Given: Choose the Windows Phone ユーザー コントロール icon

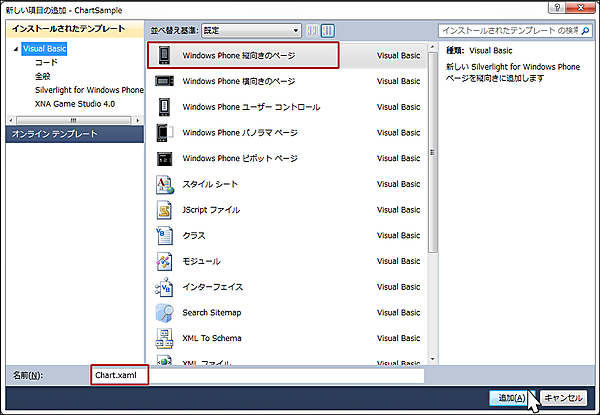Looking at the screenshot, I should click(x=164, y=107).
